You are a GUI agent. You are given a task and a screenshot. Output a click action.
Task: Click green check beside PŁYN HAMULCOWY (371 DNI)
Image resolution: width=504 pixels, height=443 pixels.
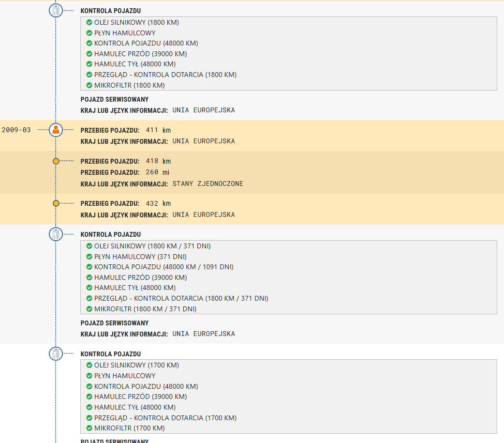tap(89, 257)
